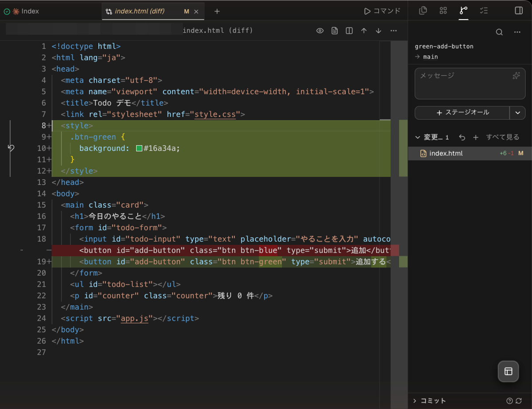This screenshot has height=409, width=532.
Task: Click the green-add-button branch name
Action: pyautogui.click(x=444, y=47)
